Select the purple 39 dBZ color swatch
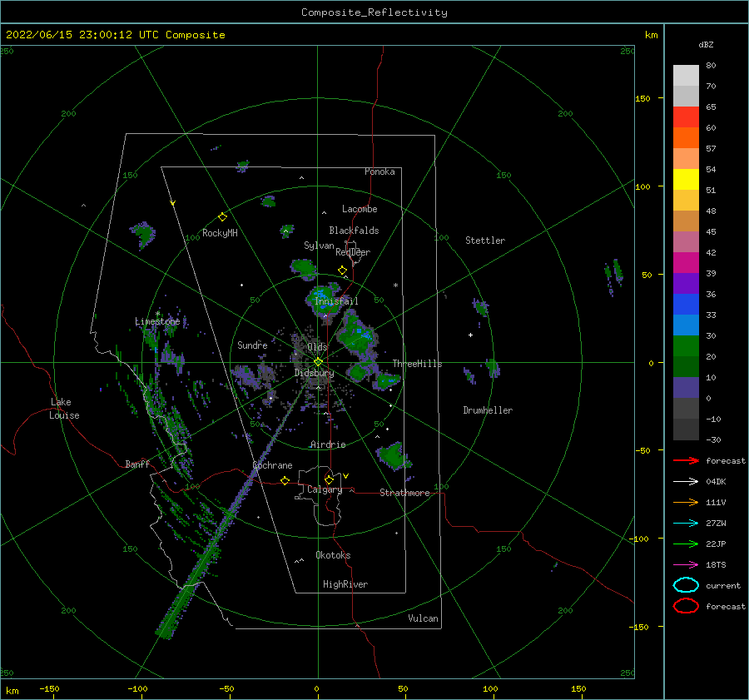 click(686, 283)
